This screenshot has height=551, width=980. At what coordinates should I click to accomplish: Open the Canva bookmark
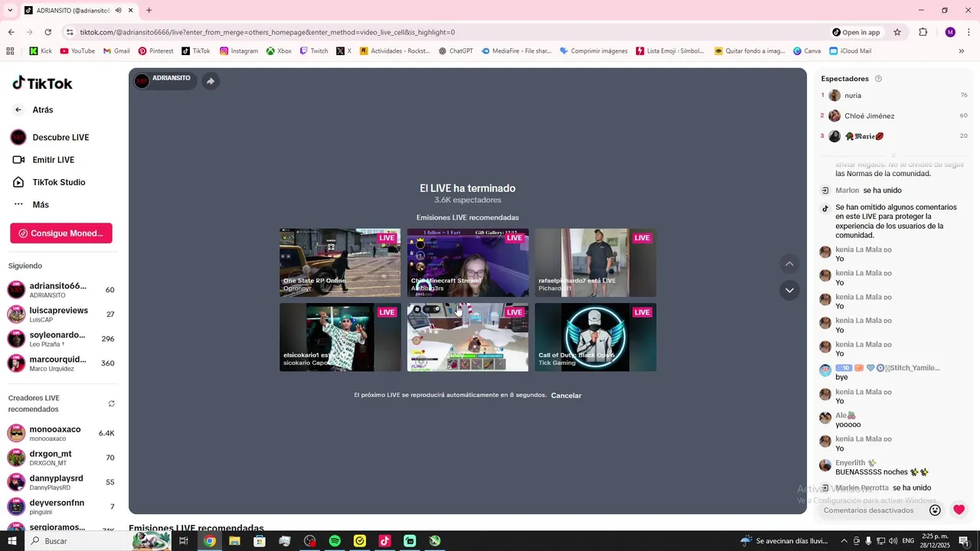coord(807,51)
